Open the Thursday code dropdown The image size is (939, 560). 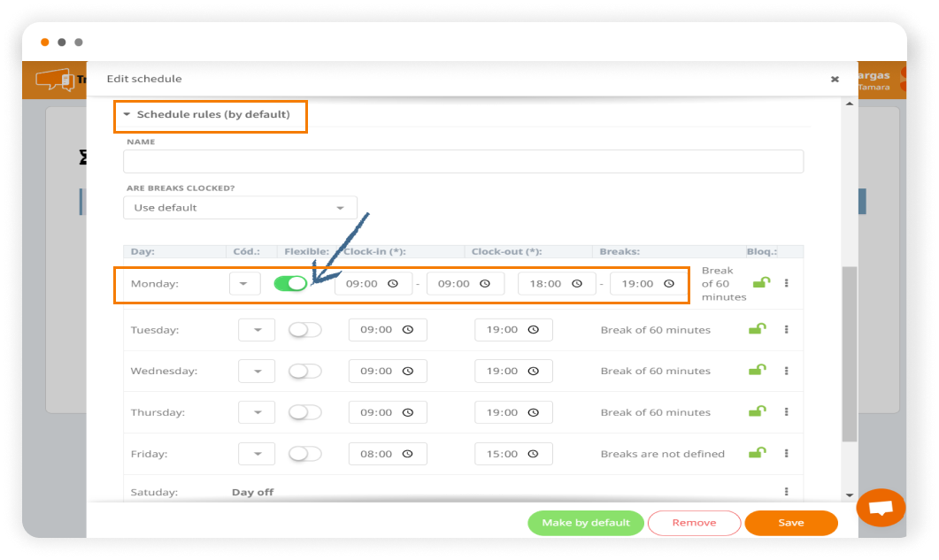(257, 412)
